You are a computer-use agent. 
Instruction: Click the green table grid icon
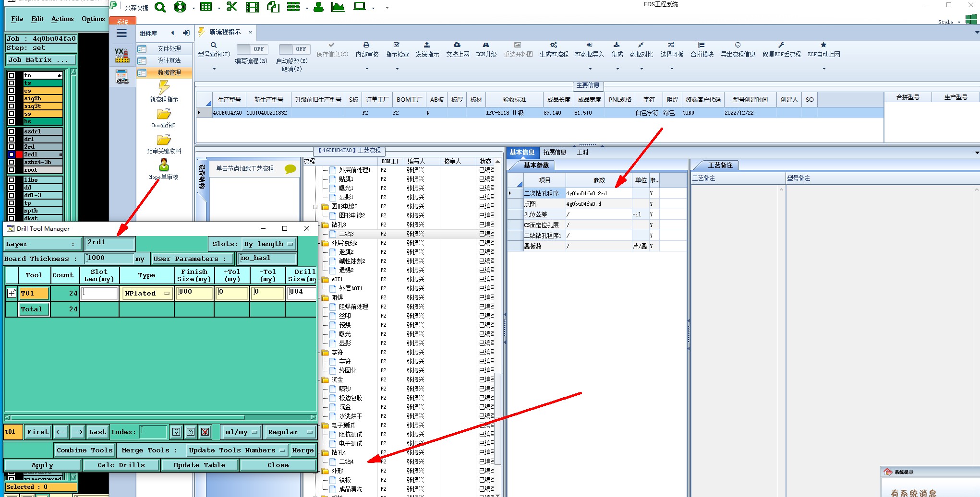click(x=206, y=7)
